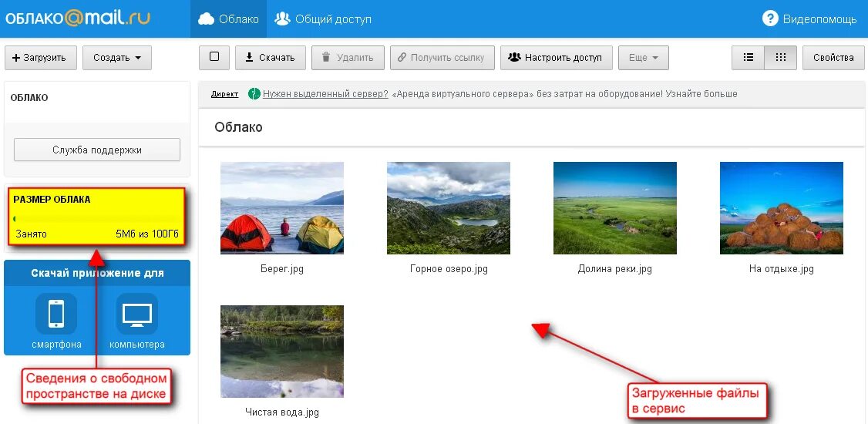Click the На отдыхе.jpg file name
The width and height of the screenshot is (868, 424).
pyautogui.click(x=781, y=270)
